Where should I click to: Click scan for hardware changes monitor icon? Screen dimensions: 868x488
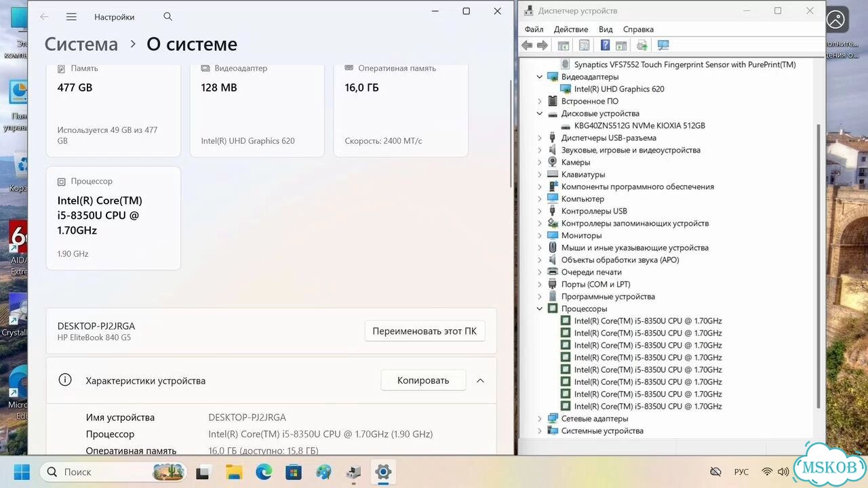tap(663, 45)
